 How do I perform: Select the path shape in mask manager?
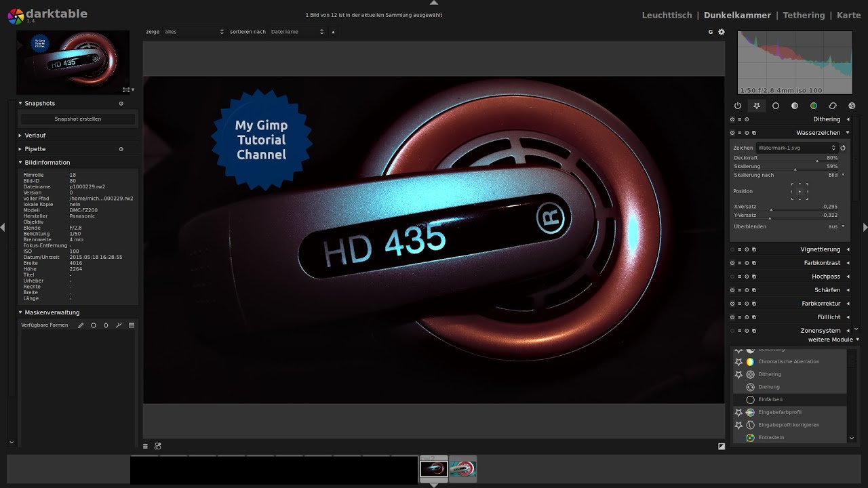click(119, 325)
